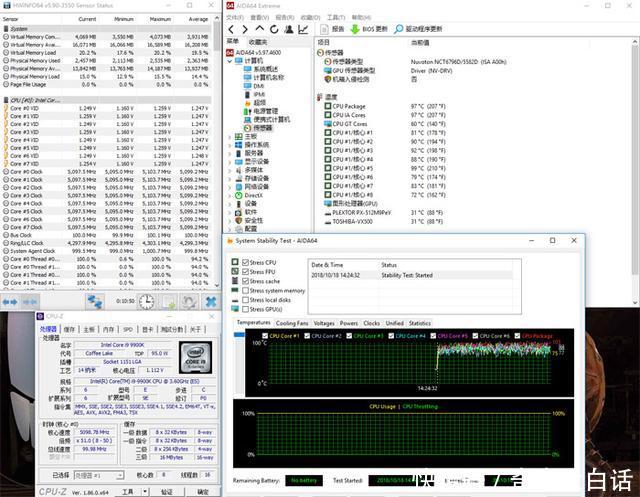Click 验证 validate button in CPU-Z
This screenshot has width=640, height=497.
(x=167, y=492)
